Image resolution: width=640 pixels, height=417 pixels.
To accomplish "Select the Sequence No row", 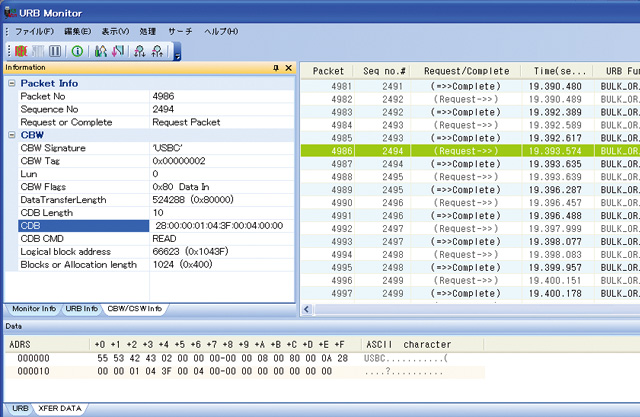I will pyautogui.click(x=156, y=109).
